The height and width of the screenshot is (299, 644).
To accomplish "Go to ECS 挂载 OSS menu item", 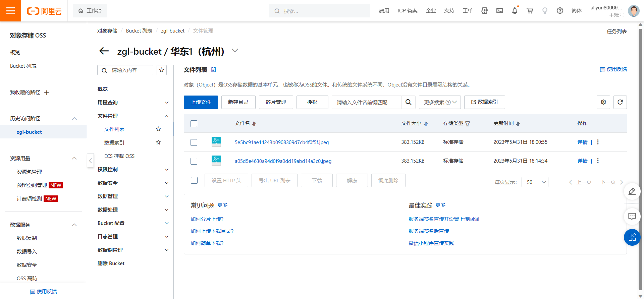I will 119,156.
